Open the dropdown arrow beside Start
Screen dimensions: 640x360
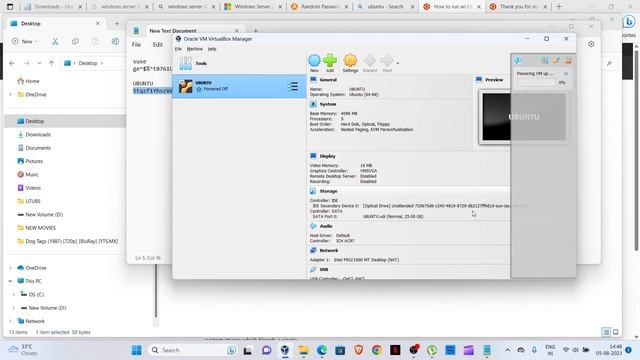(x=398, y=63)
